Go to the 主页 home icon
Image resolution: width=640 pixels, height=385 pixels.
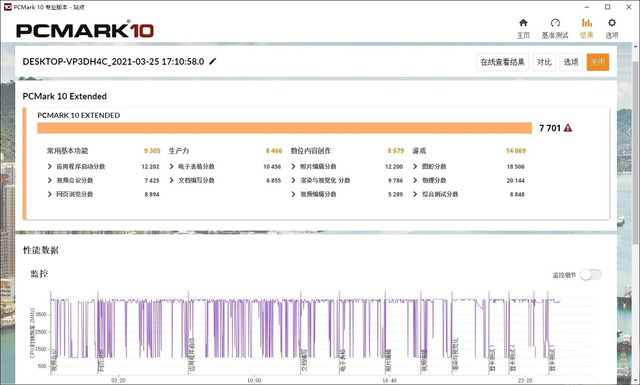pos(523,23)
